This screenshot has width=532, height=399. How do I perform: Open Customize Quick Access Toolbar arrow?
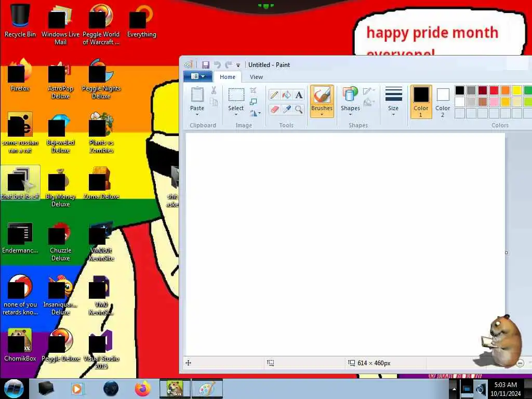point(238,65)
